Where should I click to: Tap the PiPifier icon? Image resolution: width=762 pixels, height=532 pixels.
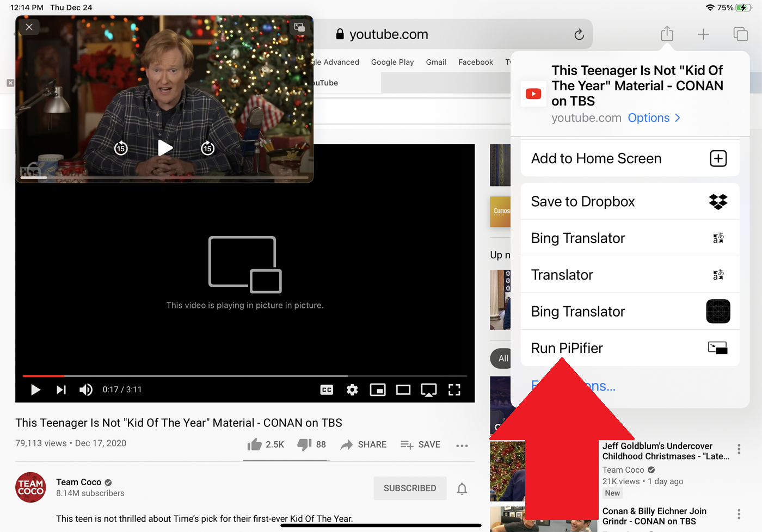[718, 348]
